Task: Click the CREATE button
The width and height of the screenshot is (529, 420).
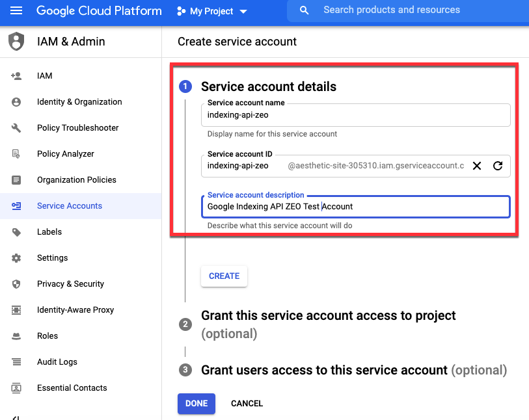Action: pyautogui.click(x=224, y=276)
